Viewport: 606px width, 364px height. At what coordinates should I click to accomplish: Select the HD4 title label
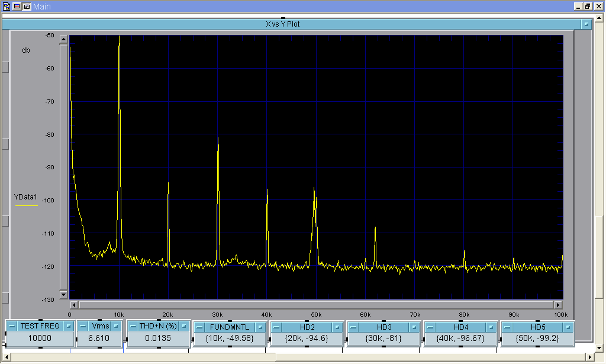coord(460,327)
